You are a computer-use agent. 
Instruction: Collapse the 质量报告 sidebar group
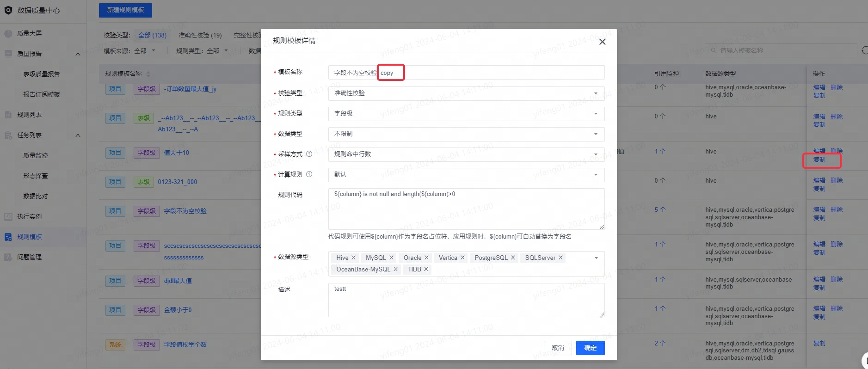(x=78, y=54)
